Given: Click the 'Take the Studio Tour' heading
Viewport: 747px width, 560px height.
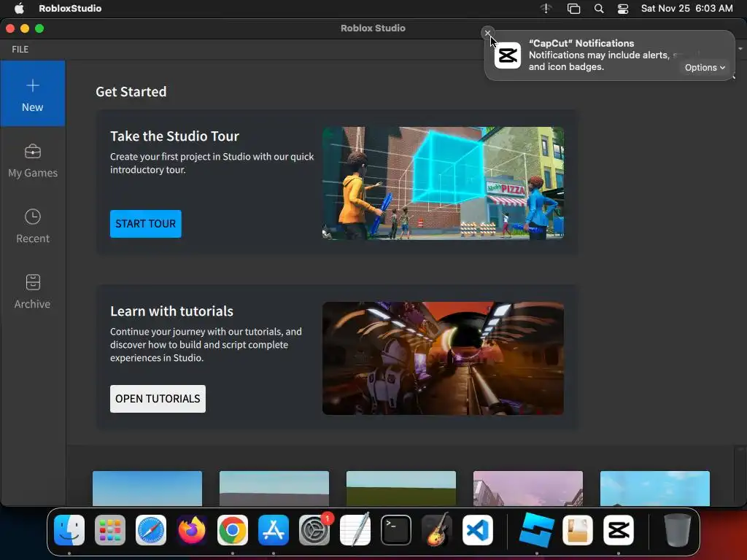Looking at the screenshot, I should (x=174, y=136).
